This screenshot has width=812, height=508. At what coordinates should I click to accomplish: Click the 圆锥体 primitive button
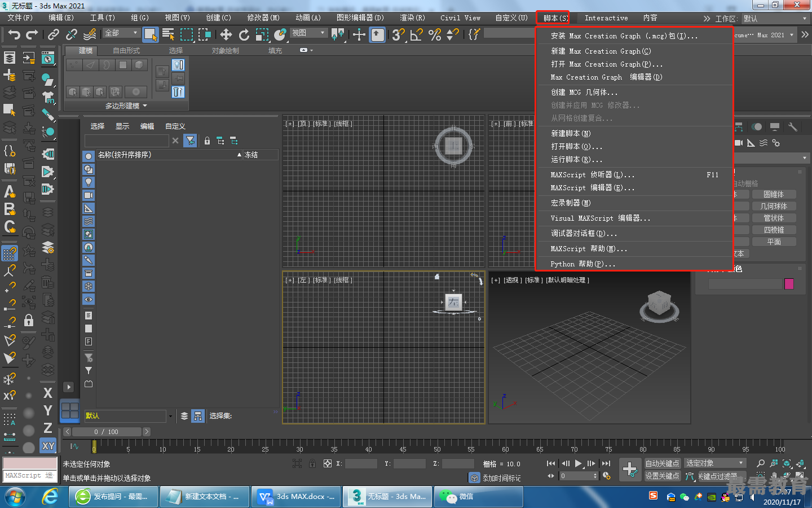774,194
